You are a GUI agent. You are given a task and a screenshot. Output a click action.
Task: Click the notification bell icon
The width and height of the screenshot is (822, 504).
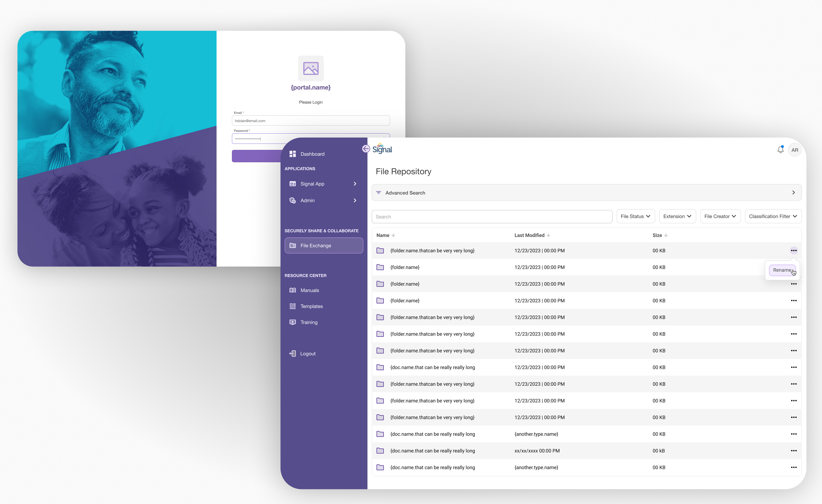point(780,150)
